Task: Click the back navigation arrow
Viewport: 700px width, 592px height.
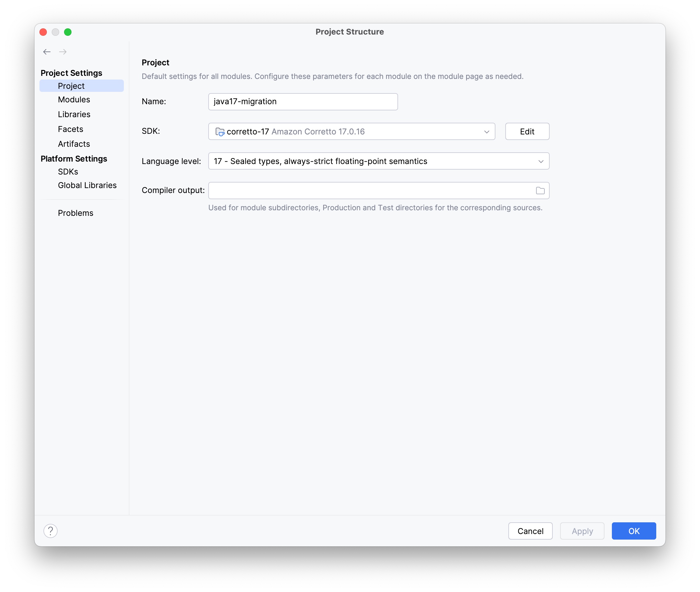Action: [x=47, y=52]
